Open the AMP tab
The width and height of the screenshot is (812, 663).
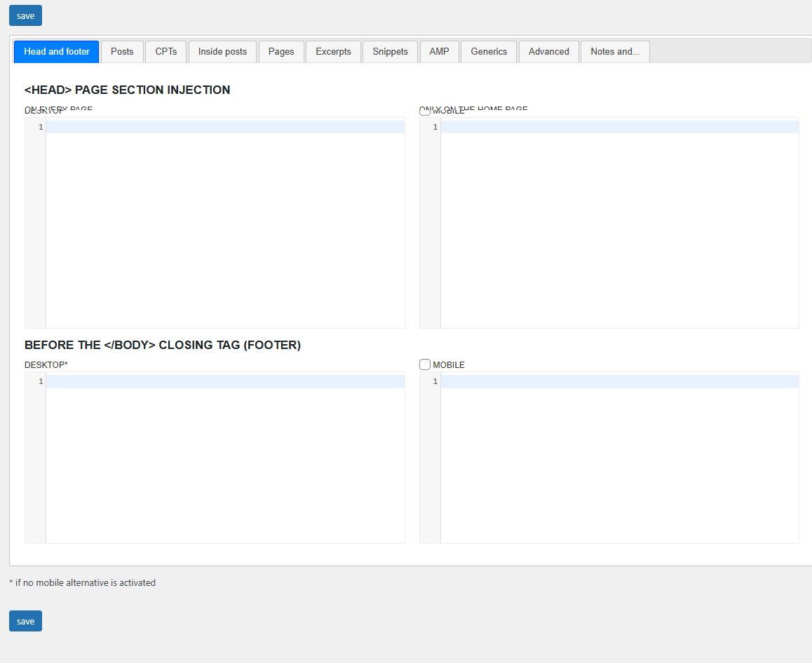439,51
